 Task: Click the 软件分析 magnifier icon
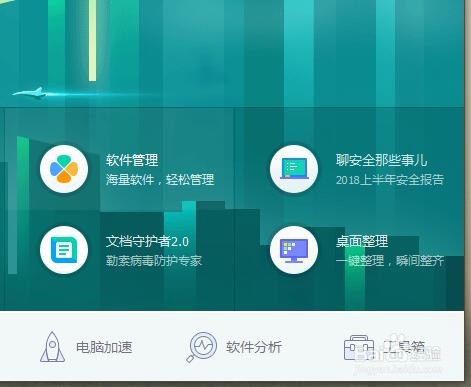pyautogui.click(x=201, y=347)
